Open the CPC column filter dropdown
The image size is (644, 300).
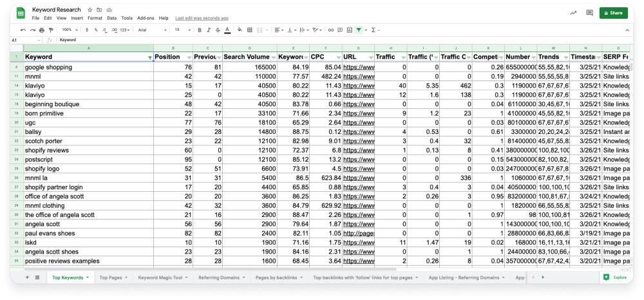tap(338, 57)
